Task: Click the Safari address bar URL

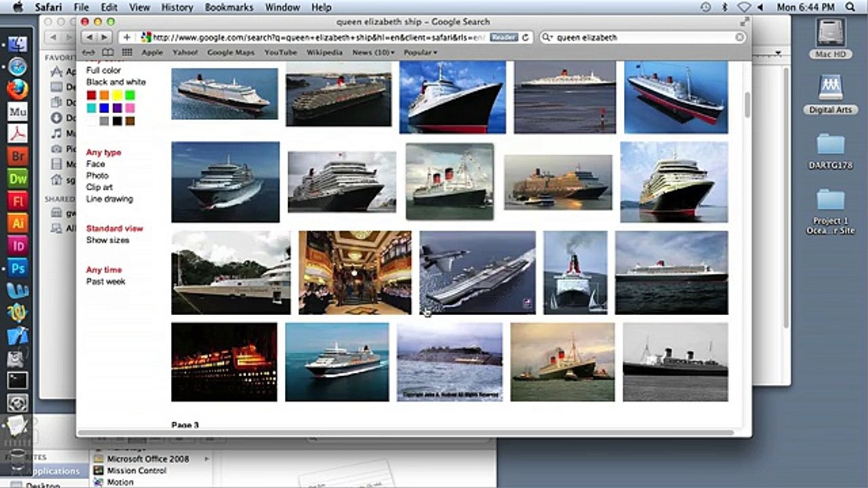Action: pos(317,38)
